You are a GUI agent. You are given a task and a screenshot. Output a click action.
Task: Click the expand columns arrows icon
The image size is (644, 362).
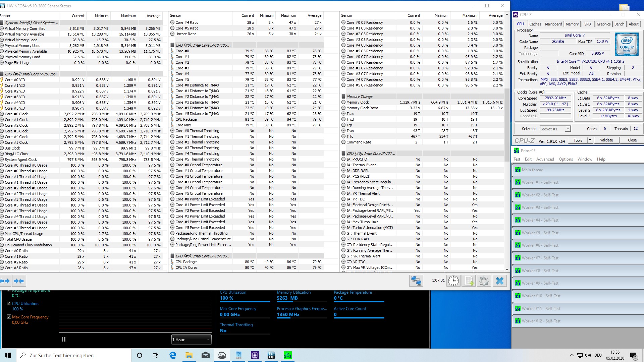5,281
